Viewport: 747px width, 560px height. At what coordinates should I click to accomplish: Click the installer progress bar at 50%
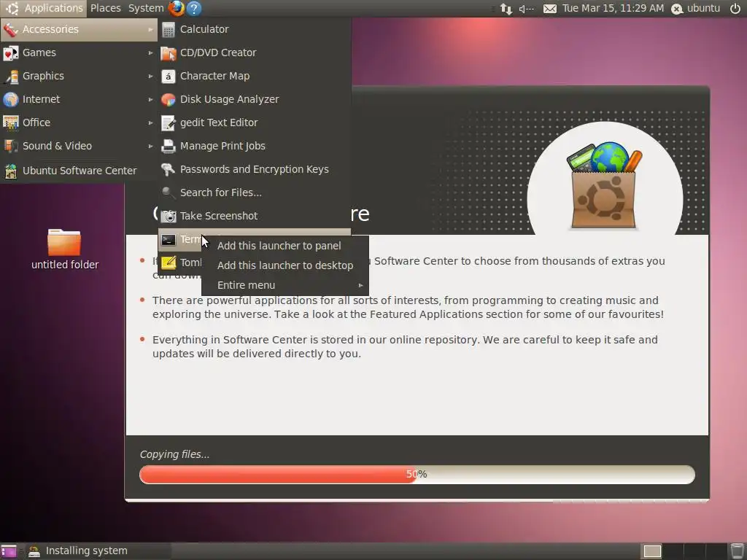pos(417,475)
